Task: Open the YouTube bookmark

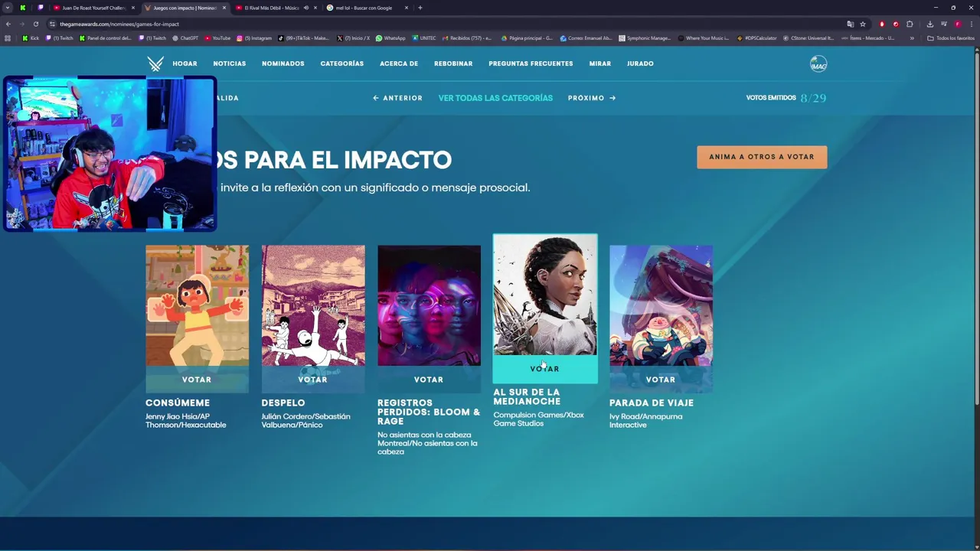Action: pos(217,38)
